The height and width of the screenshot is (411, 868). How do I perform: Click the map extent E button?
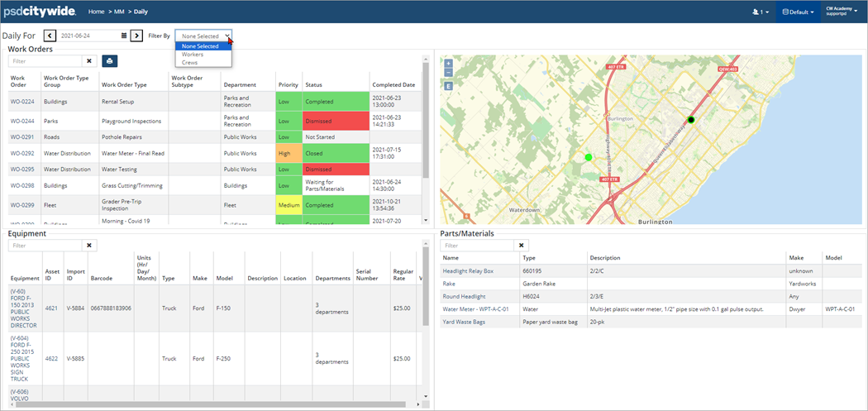(x=448, y=86)
